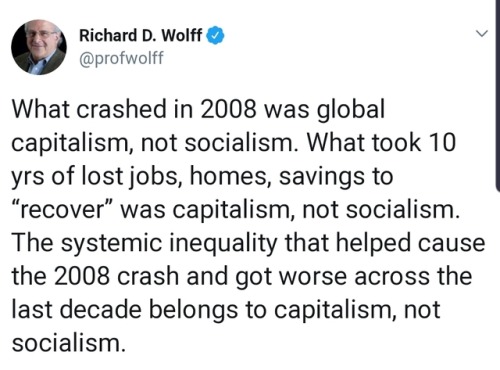
Task: Open Richard D. Wolff's profile picture
Action: point(39,47)
